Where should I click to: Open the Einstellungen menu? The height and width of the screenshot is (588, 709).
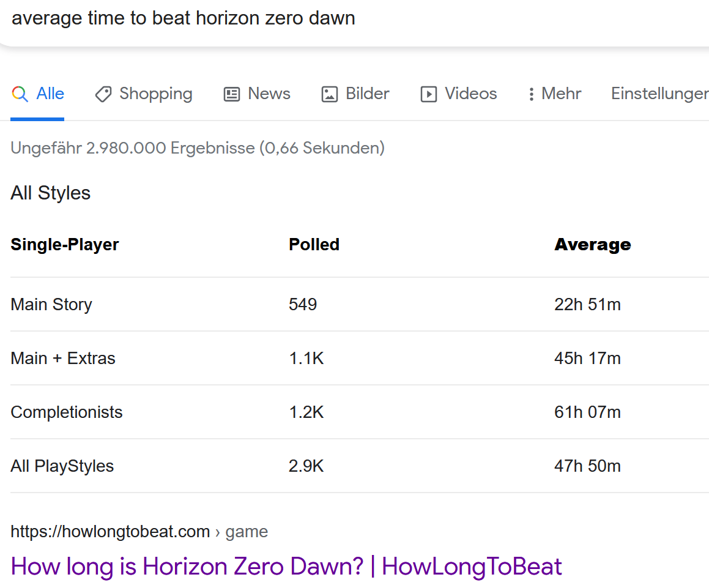[659, 94]
